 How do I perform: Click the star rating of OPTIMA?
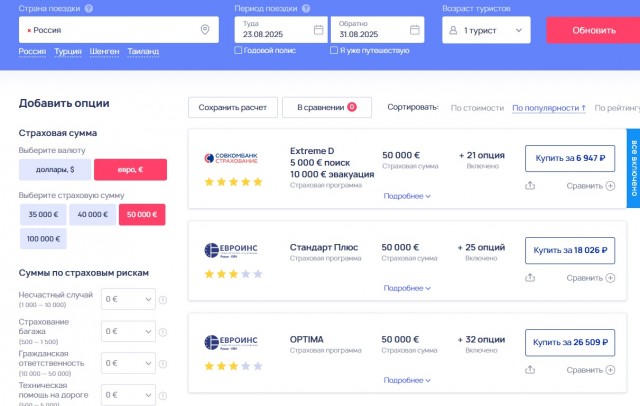pos(233,366)
